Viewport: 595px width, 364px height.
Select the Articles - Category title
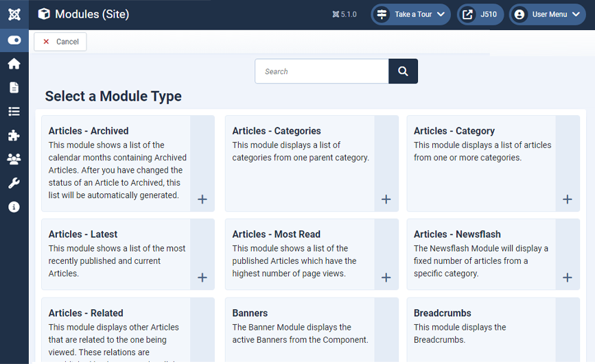[x=454, y=131]
